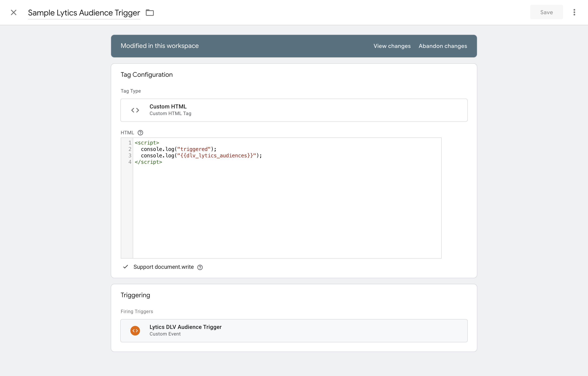Image resolution: width=588 pixels, height=376 pixels.
Task: Close the tag editor with X icon
Action: 14,12
